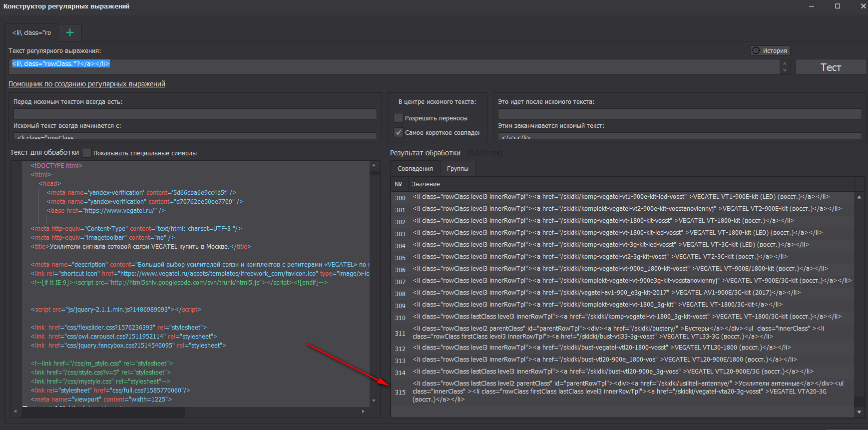This screenshot has width=868, height=430.
Task: Click results list scroll-down arrow
Action: point(859,412)
